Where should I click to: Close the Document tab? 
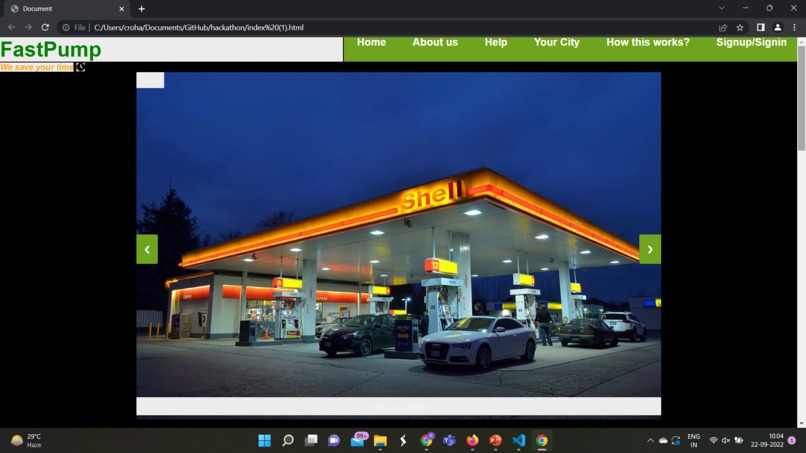[122, 9]
